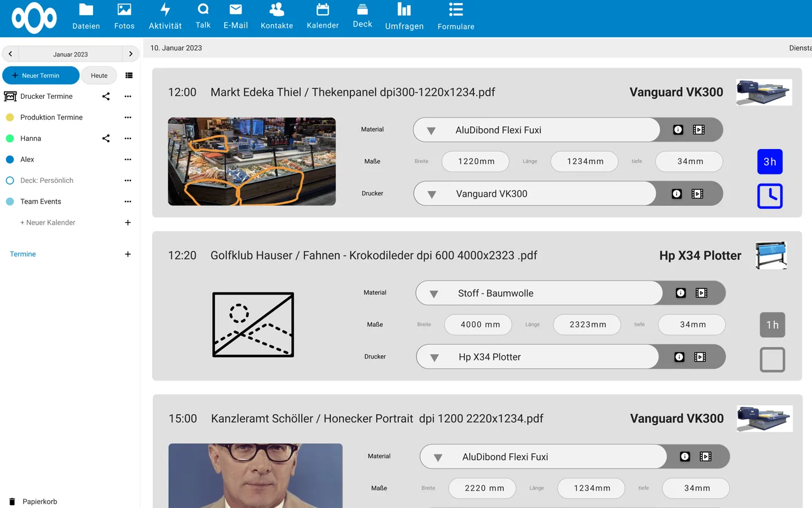Open the Kontakte app
812x508 pixels.
pyautogui.click(x=276, y=17)
